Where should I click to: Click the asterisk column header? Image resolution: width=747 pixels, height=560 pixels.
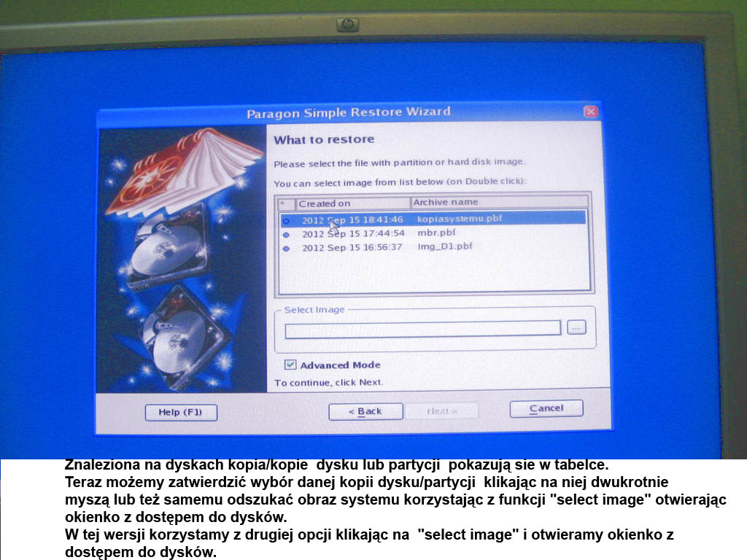287,204
